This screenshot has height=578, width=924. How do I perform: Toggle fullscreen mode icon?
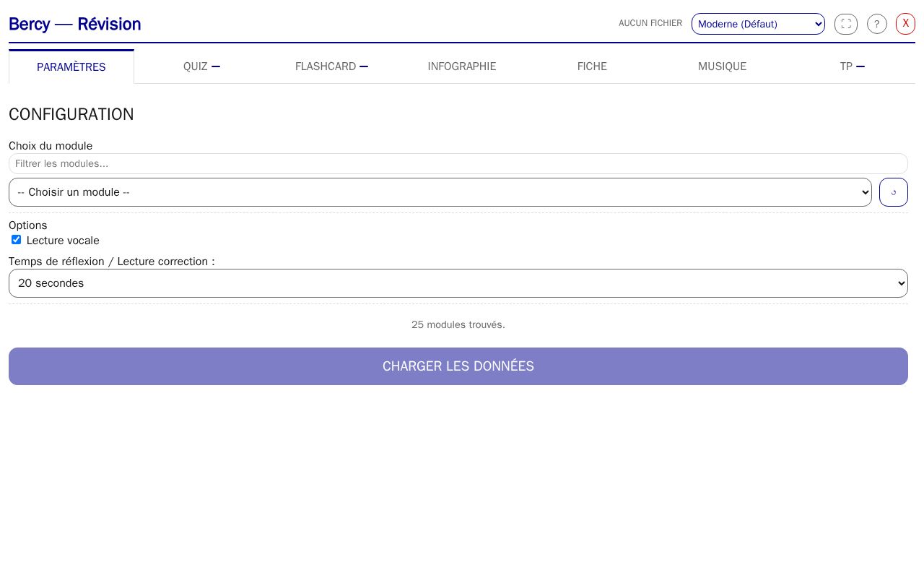(x=846, y=24)
